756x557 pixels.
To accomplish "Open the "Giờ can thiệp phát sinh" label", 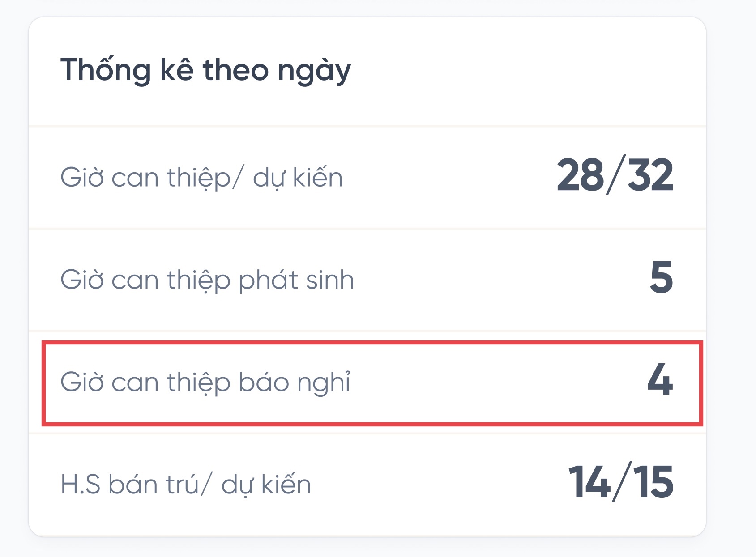I will pyautogui.click(x=207, y=280).
